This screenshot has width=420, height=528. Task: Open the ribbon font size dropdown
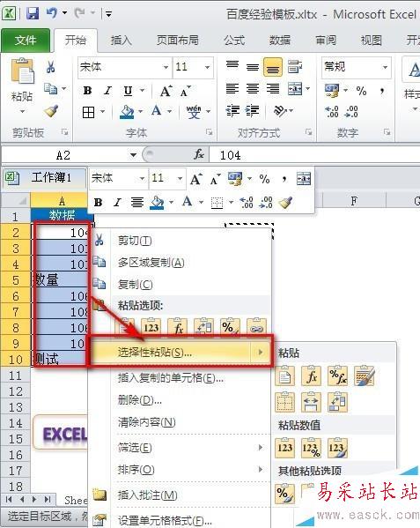208,67
